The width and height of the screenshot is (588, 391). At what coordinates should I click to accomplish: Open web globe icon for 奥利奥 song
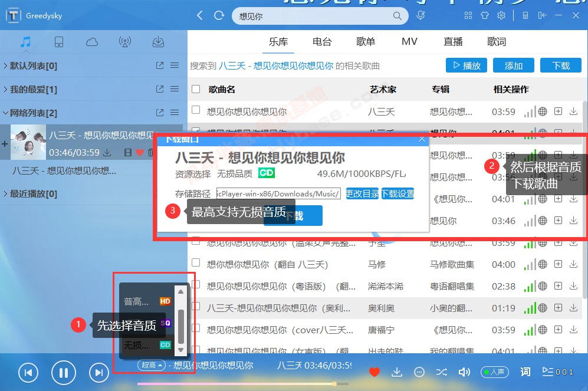click(543, 308)
